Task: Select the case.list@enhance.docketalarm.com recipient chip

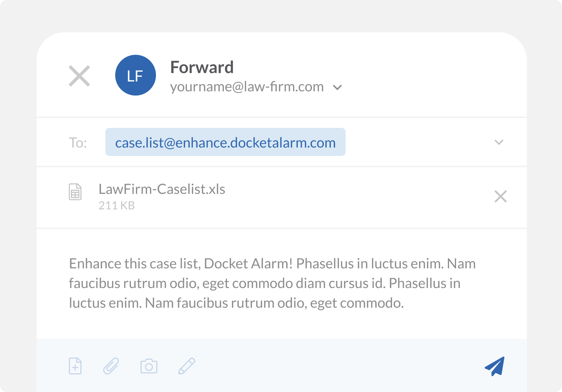Action: (225, 142)
